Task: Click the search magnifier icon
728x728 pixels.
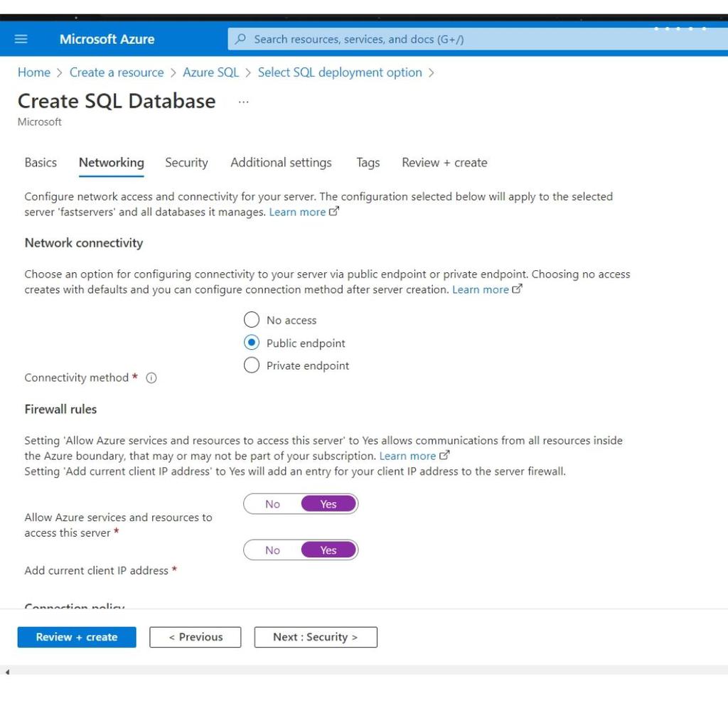Action: 240,39
